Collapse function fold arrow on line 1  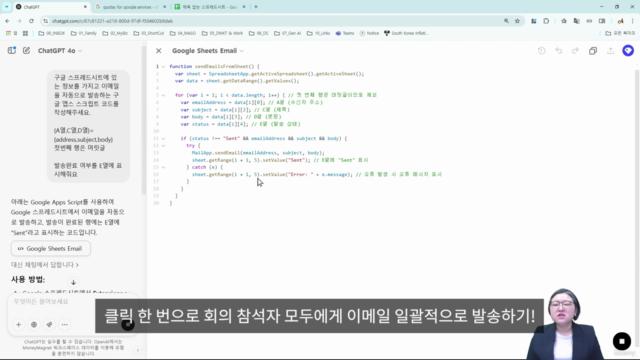point(163,67)
